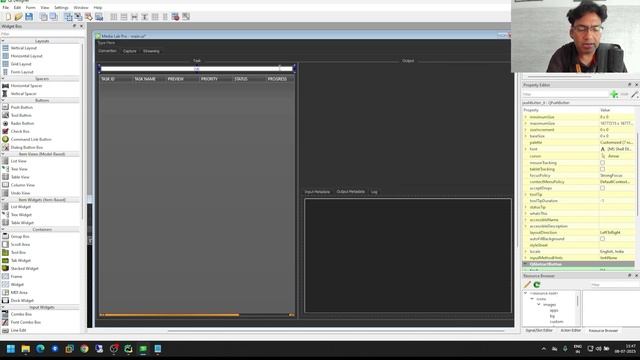640x360 pixels.
Task: Collapse the Spacers category in Widget Box
Action: point(3,79)
